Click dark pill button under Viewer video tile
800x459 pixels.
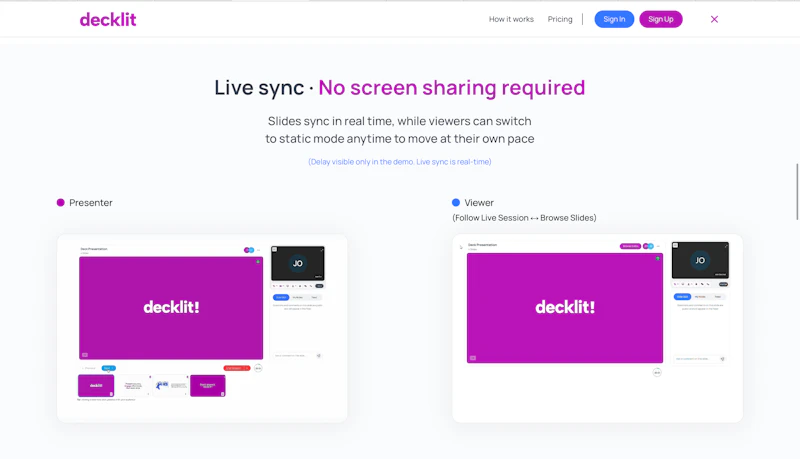(x=723, y=284)
